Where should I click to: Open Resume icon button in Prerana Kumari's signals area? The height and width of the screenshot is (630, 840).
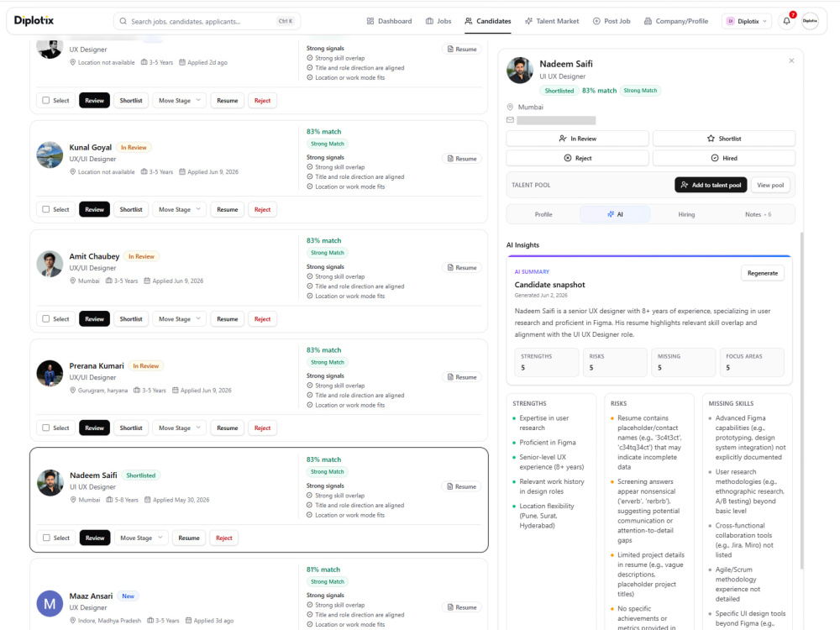(462, 377)
